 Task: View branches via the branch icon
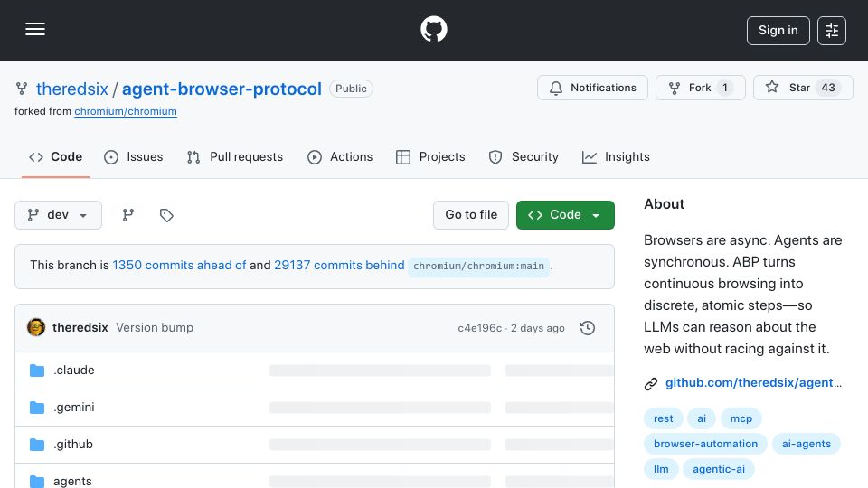click(127, 215)
